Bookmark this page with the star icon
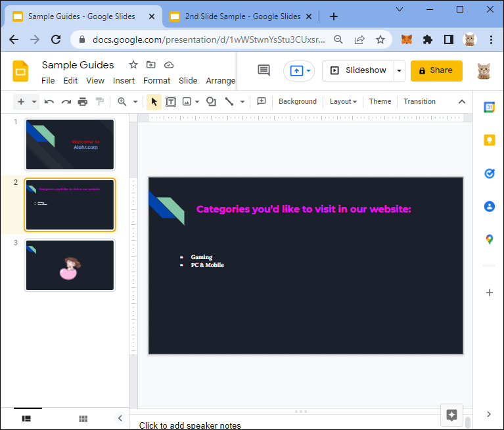Screen dimensions: 504x430 click(x=380, y=39)
